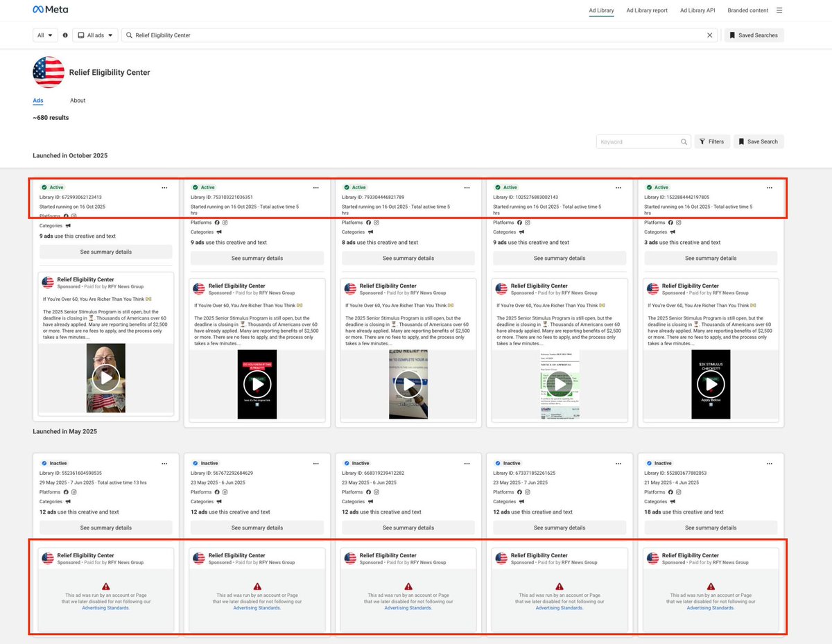See summary details for the 18 ads card
832x644 pixels.
(x=711, y=528)
